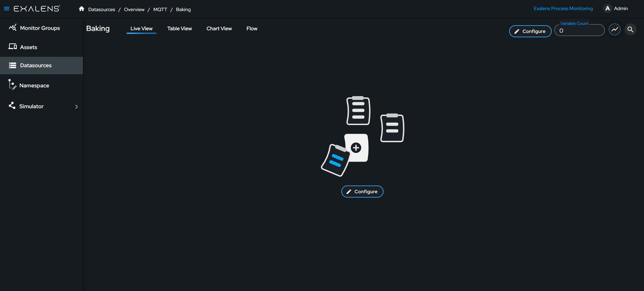644x291 pixels.
Task: Click the Assets sidebar icon
Action: (x=13, y=46)
